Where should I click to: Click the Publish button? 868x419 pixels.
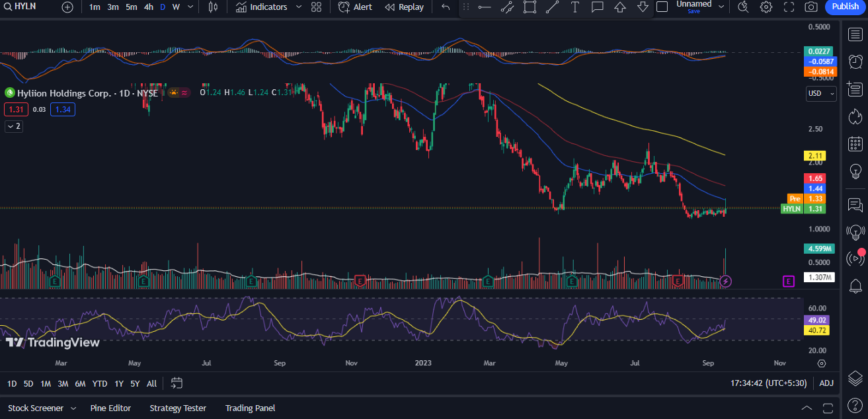tap(845, 7)
